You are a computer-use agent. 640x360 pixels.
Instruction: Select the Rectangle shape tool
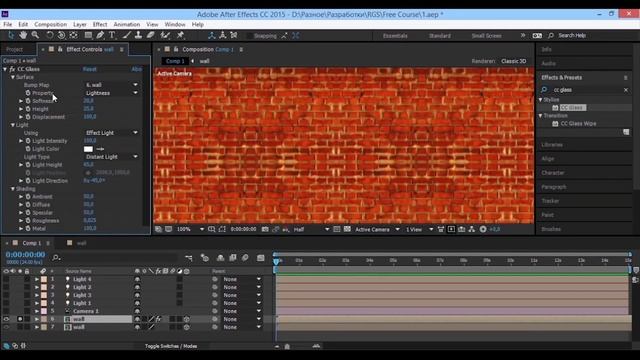[88, 36]
